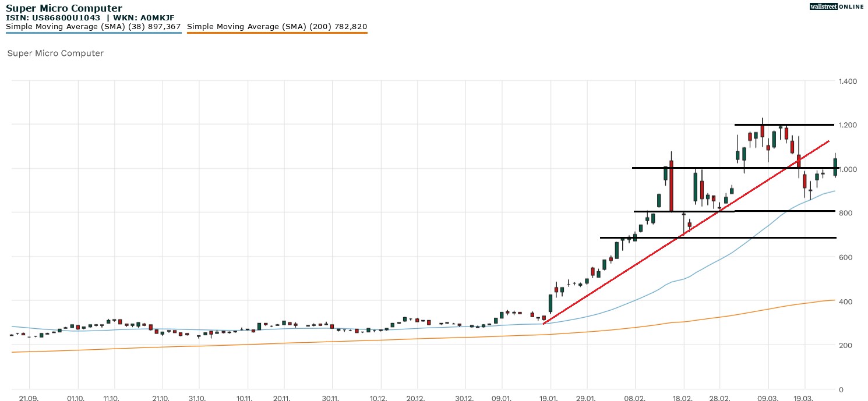Select the 19.03. date on time axis
The height and width of the screenshot is (401, 868).
click(x=805, y=398)
